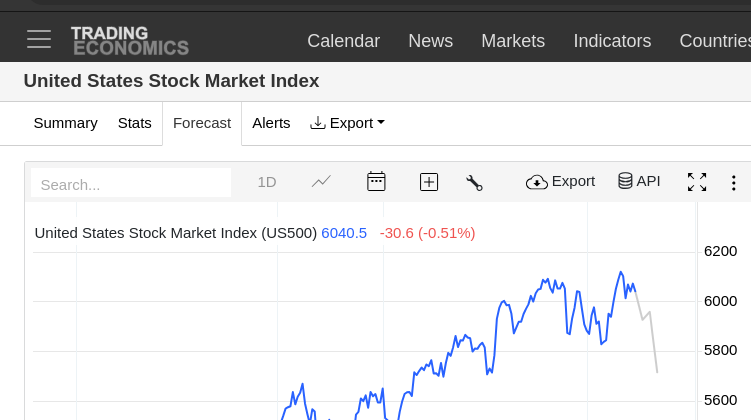Open Calendar in top navigation
The height and width of the screenshot is (420, 751).
pyautogui.click(x=343, y=41)
